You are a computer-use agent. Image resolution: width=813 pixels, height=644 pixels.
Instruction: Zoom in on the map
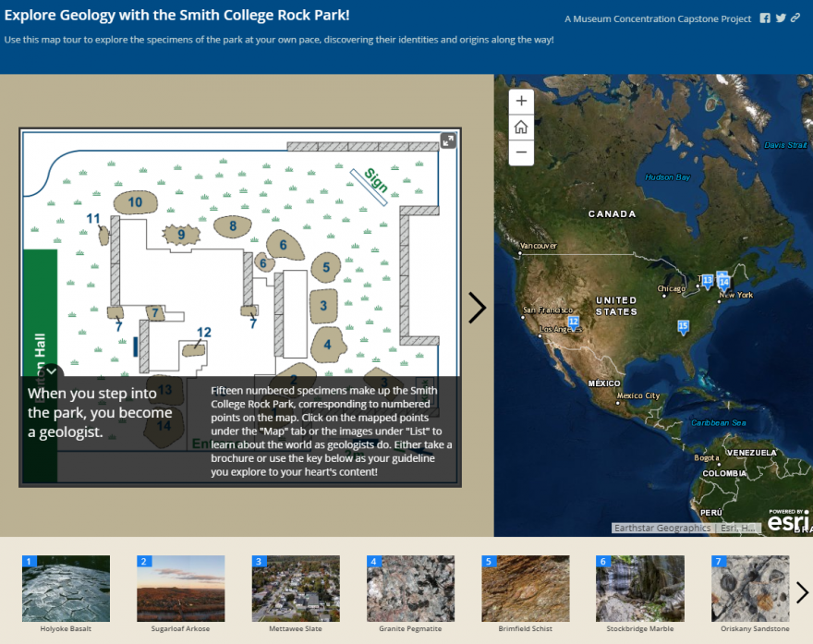[x=521, y=101]
